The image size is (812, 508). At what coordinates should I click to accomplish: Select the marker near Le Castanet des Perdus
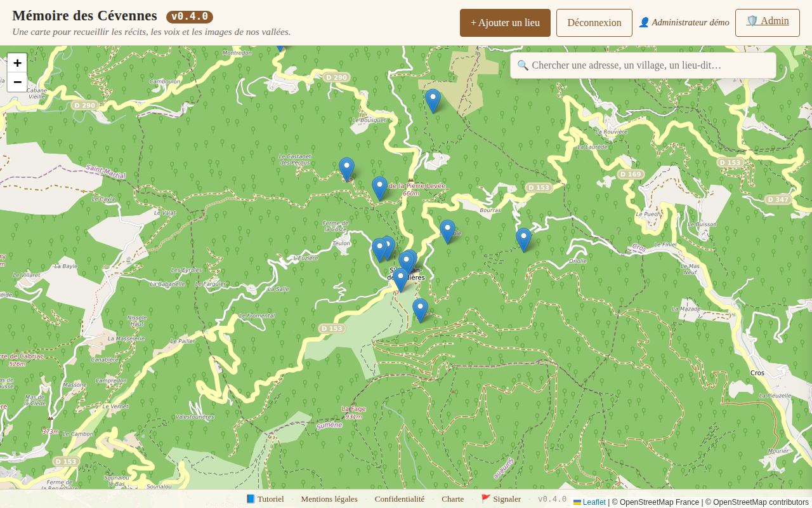pyautogui.click(x=346, y=169)
